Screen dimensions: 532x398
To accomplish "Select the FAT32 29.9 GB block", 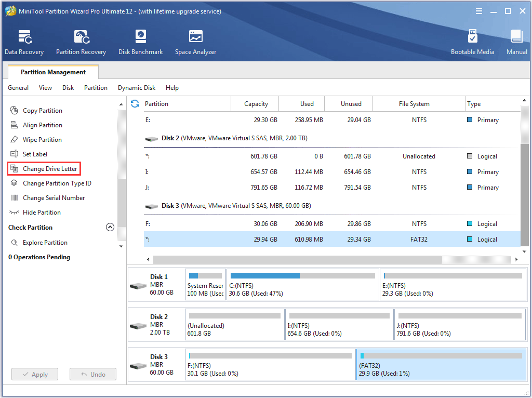I will pos(441,365).
